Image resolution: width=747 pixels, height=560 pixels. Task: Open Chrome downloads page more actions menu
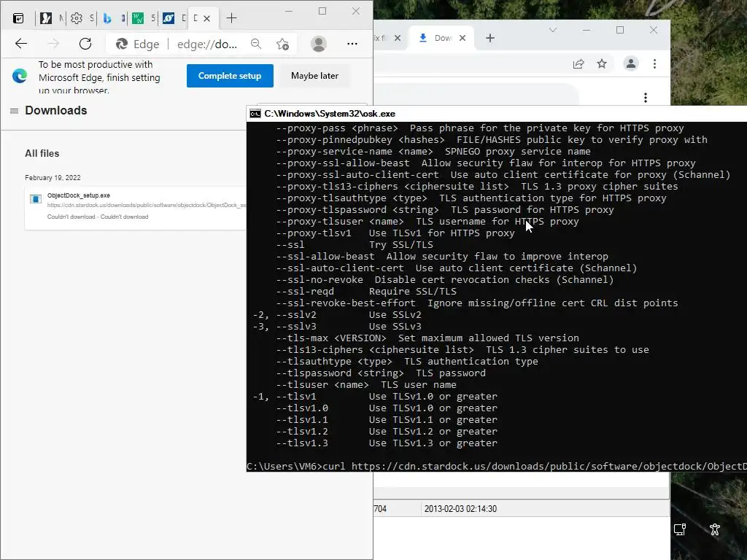(646, 98)
